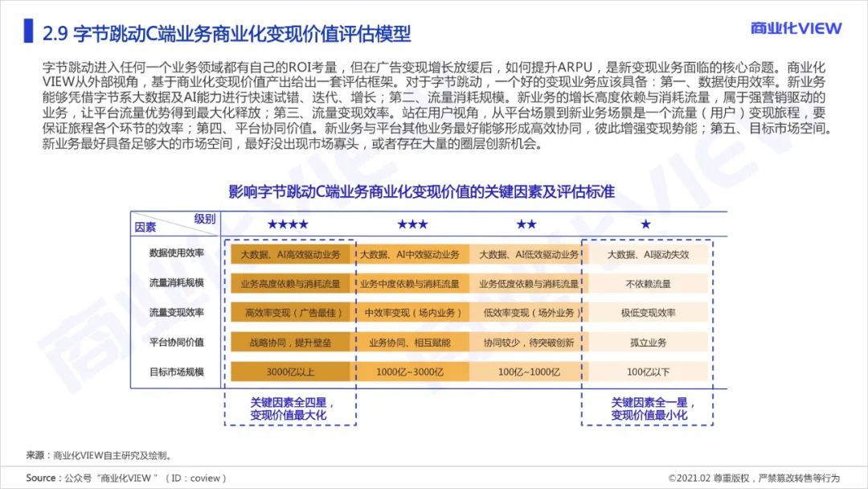Image resolution: width=868 pixels, height=489 pixels.
Task: Click the 因素 header label
Action: pos(145,227)
